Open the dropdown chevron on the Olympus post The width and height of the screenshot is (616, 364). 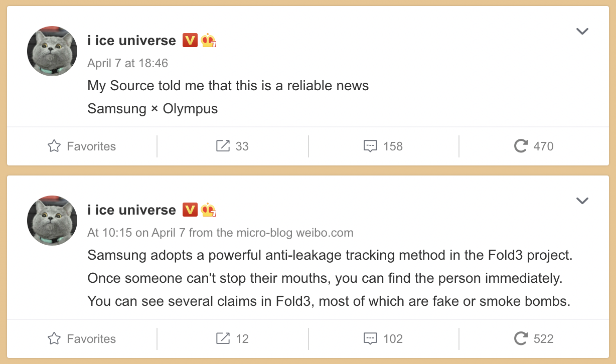click(x=582, y=32)
